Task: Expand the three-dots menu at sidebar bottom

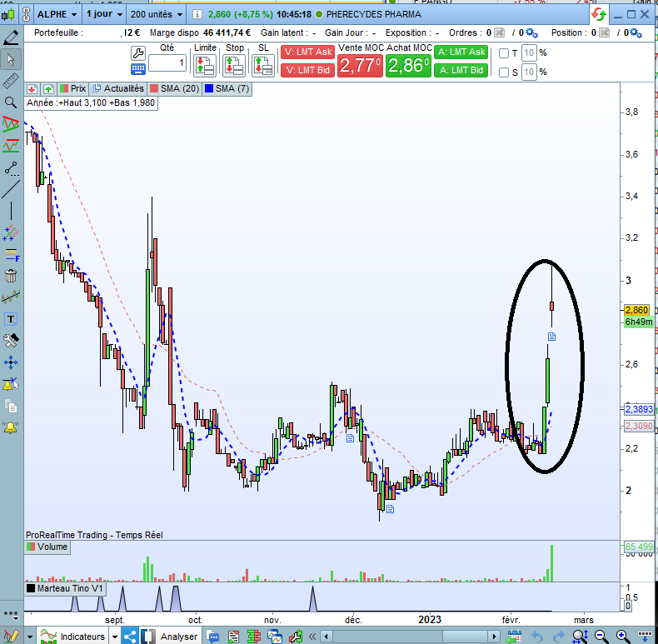Action: coord(11,615)
